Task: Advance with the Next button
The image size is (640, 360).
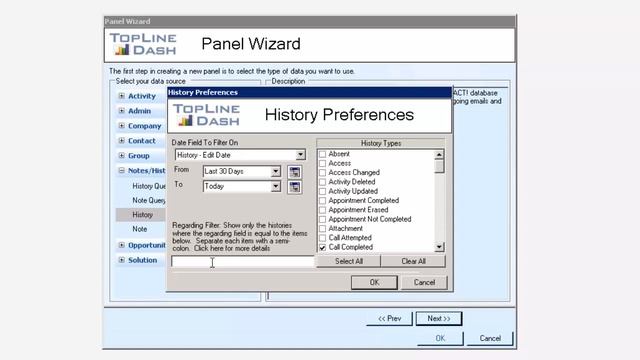Action: tap(439, 318)
